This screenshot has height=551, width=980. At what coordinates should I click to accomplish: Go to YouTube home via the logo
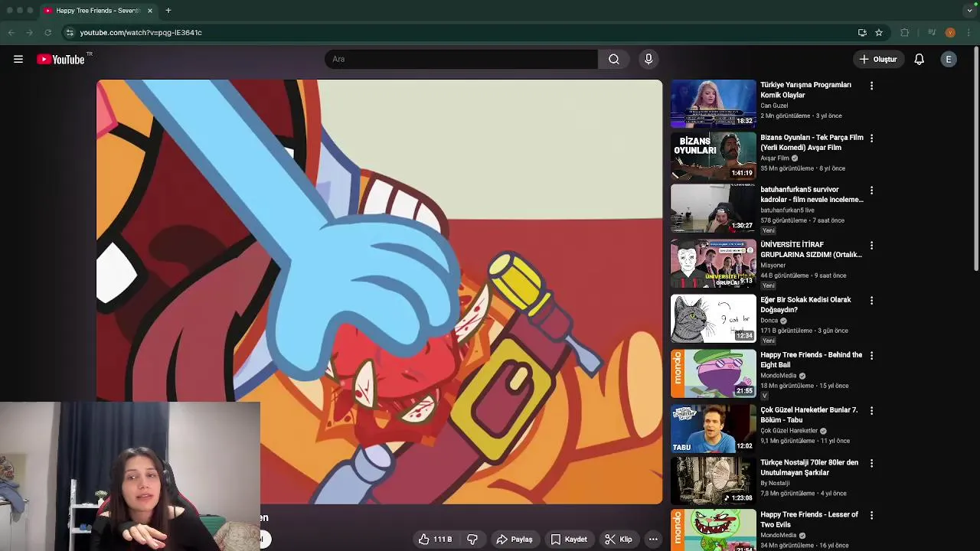(60, 59)
